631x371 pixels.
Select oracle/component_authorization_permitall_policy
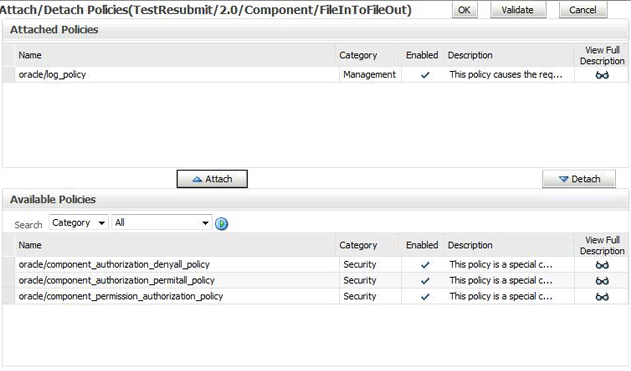(116, 280)
